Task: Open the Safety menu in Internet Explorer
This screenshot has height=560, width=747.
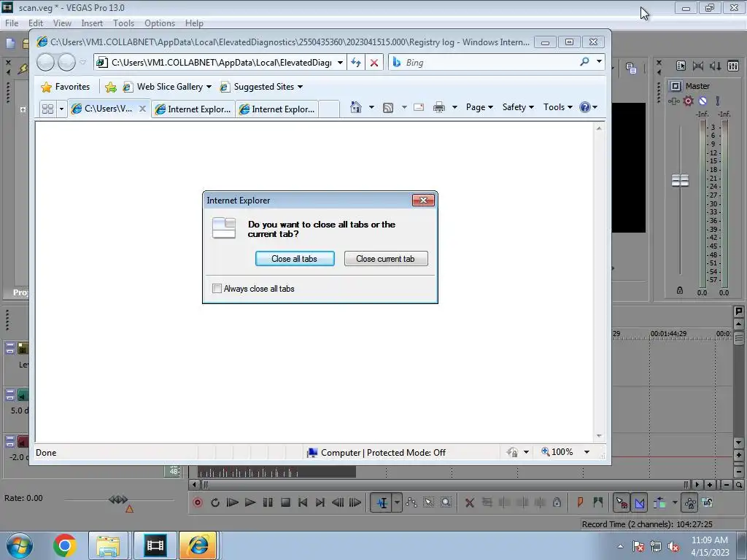Action: (x=518, y=107)
